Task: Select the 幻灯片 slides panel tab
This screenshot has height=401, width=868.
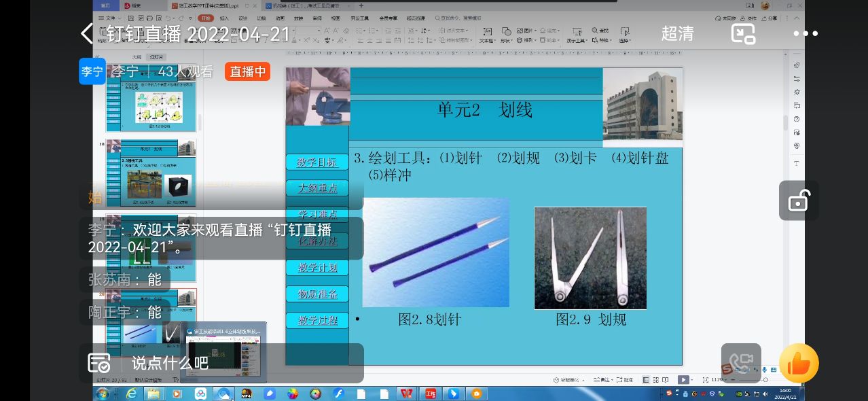Action: click(x=157, y=58)
